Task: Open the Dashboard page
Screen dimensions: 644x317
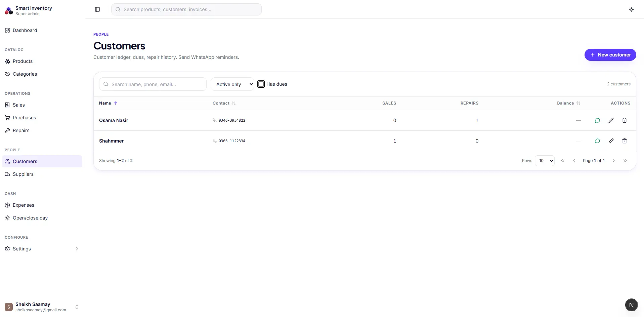Action: tap(42, 30)
